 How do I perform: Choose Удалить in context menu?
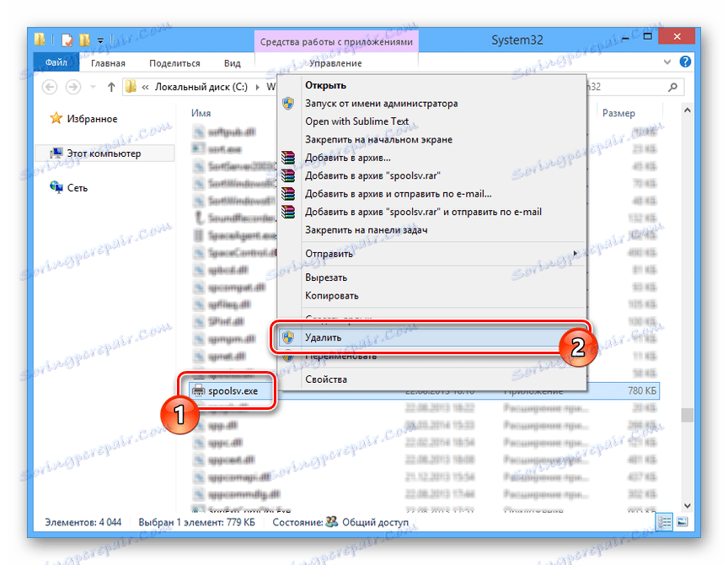pos(431,337)
